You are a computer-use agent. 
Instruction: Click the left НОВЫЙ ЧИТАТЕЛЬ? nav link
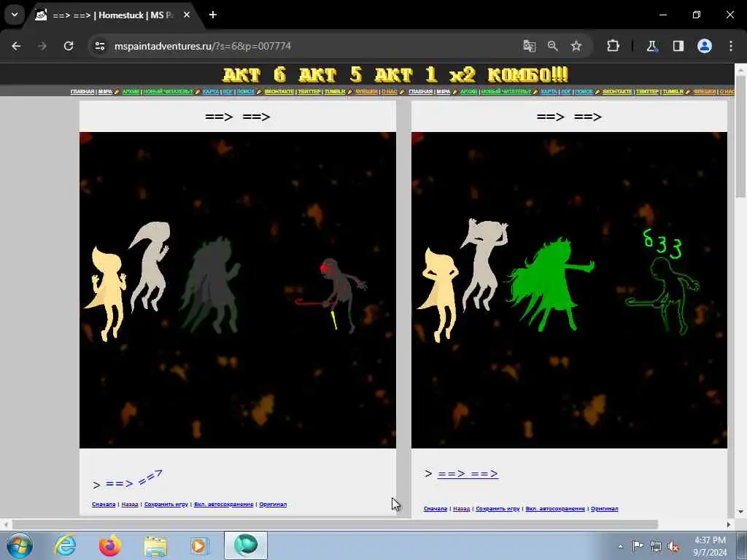point(168,91)
